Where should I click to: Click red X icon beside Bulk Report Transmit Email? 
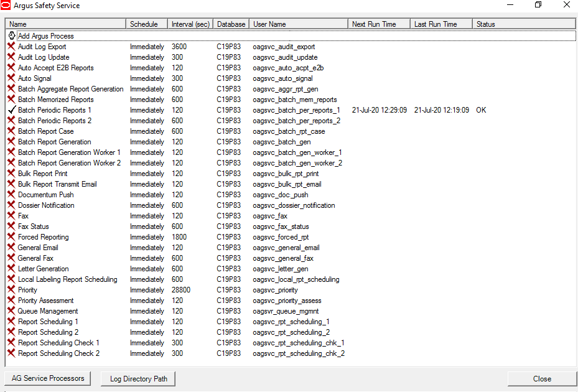(11, 184)
